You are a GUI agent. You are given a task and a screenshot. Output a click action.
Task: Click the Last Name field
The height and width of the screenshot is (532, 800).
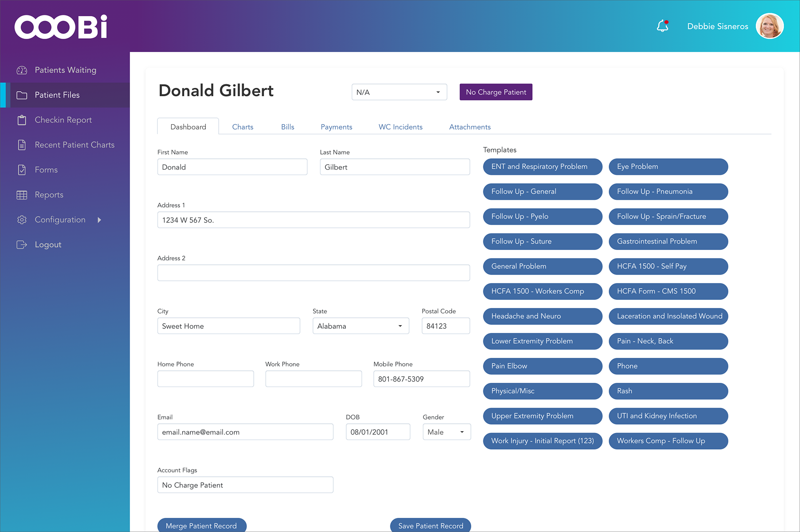[x=395, y=167]
